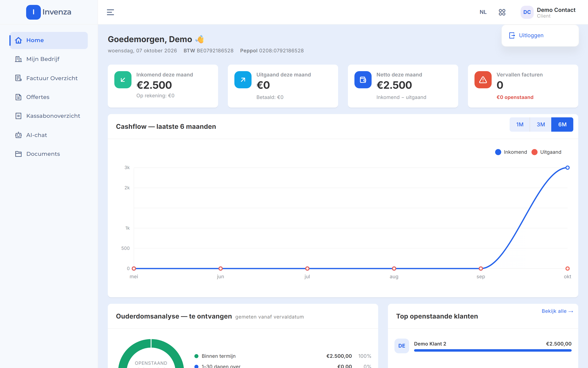Click the DC user avatar
588x368 pixels.
pos(527,12)
